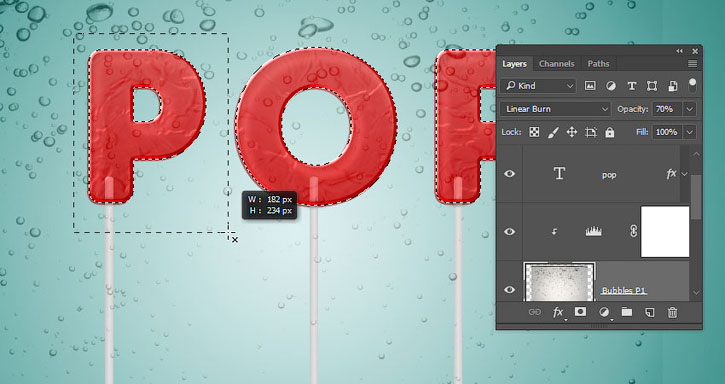Screen dimensions: 725x384
Task: Click the Opacity 70% field
Action: (668, 109)
